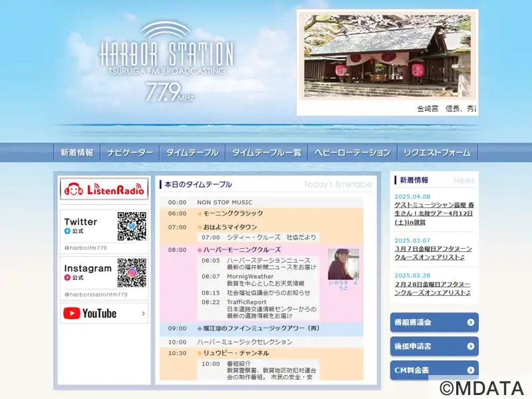Click the Twitter QR code
Image resolution: width=532 pixels, height=399 pixels.
tap(132, 226)
